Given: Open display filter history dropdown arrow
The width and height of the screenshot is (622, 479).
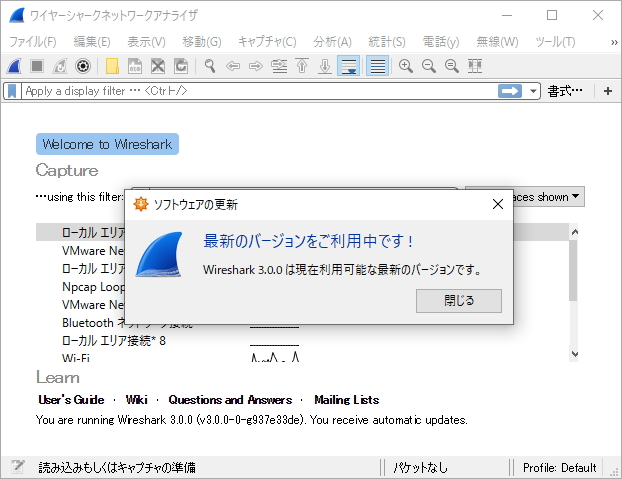Looking at the screenshot, I should pyautogui.click(x=533, y=91).
